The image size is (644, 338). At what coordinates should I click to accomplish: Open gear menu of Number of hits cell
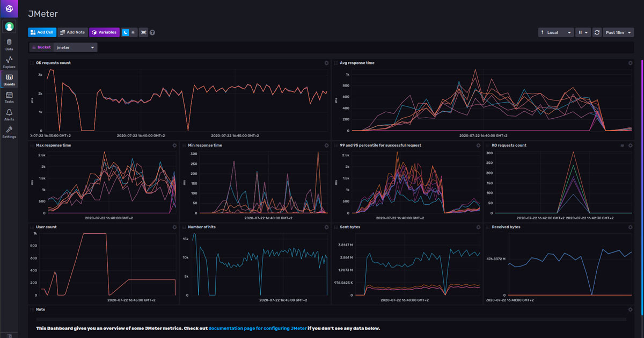(326, 227)
